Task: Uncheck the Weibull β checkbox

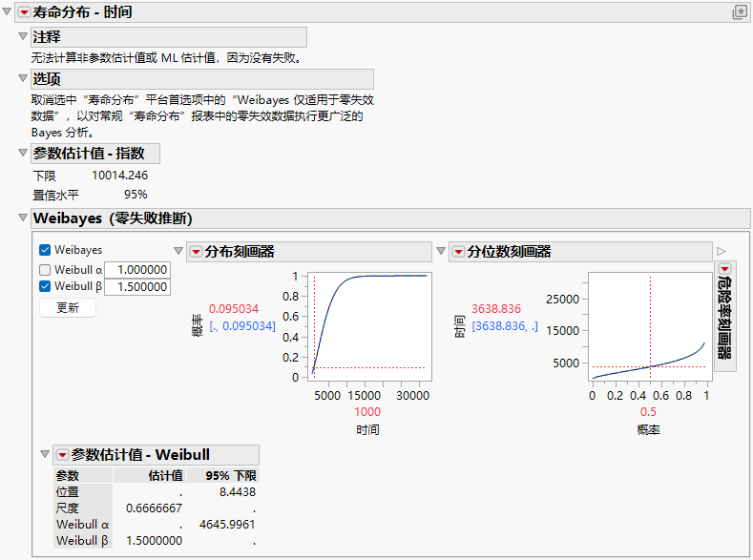Action: (45, 286)
